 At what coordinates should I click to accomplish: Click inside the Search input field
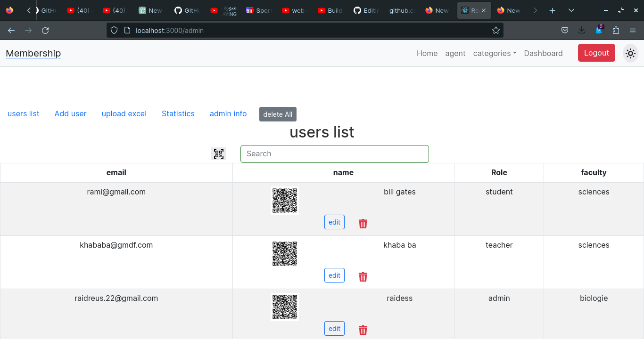(x=335, y=153)
